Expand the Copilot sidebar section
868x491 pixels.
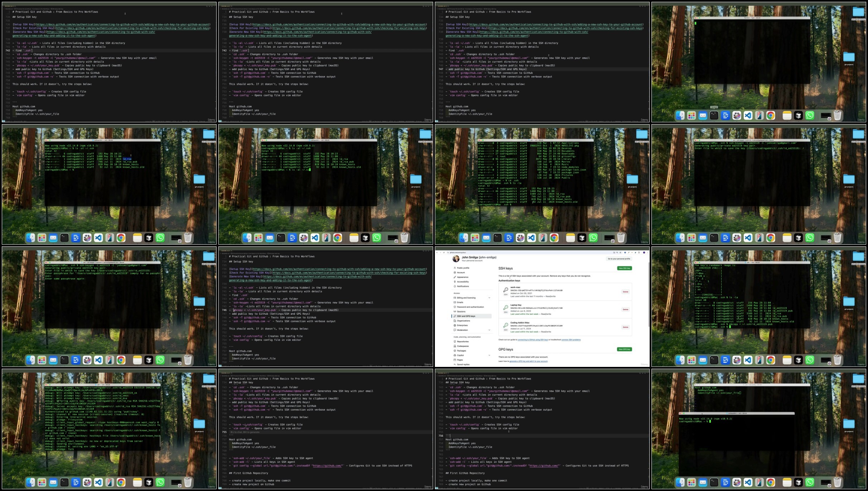coord(489,355)
